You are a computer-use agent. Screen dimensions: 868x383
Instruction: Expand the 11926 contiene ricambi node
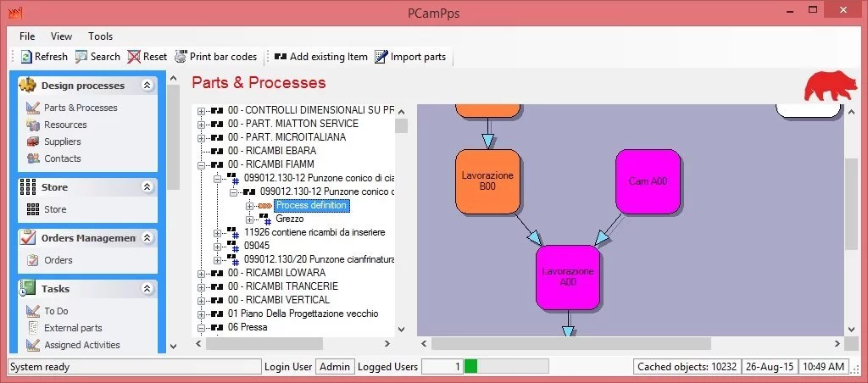217,233
